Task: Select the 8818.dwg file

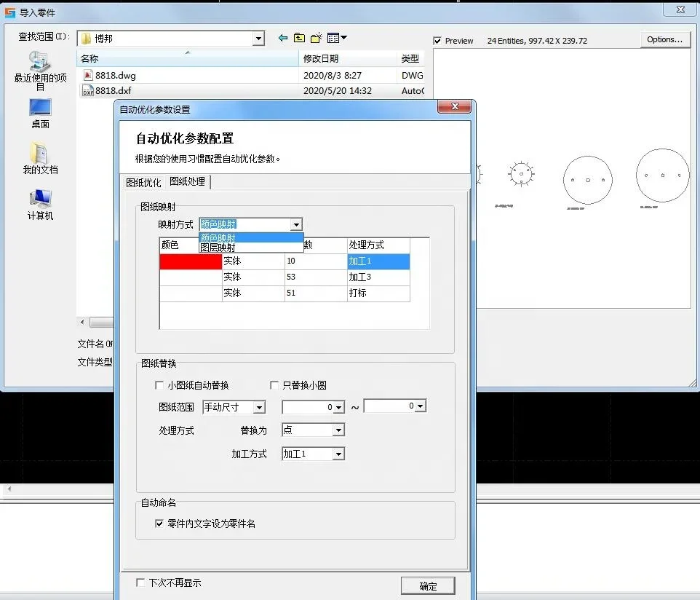Action: click(x=115, y=75)
